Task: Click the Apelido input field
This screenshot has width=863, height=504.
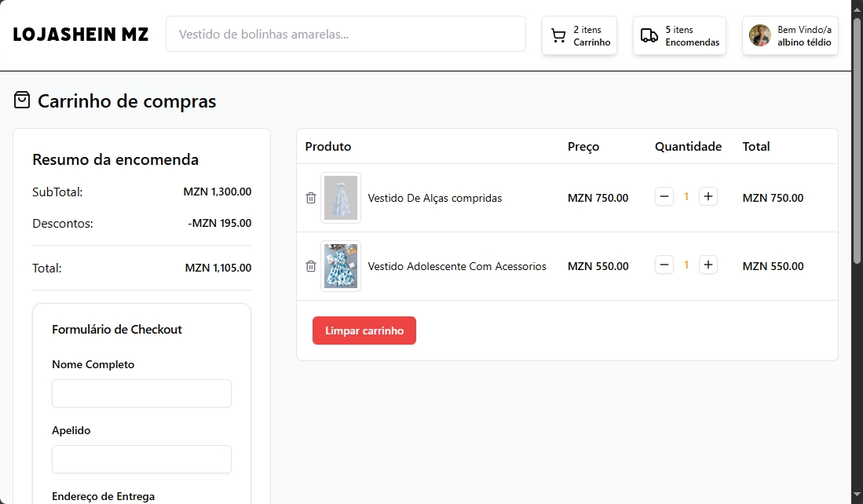Action: (x=141, y=459)
